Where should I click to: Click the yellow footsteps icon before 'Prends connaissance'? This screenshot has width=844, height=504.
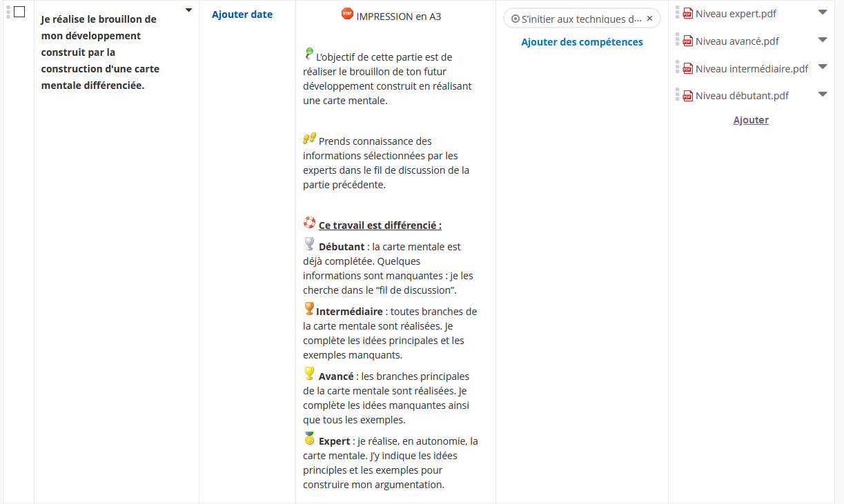[x=309, y=139]
